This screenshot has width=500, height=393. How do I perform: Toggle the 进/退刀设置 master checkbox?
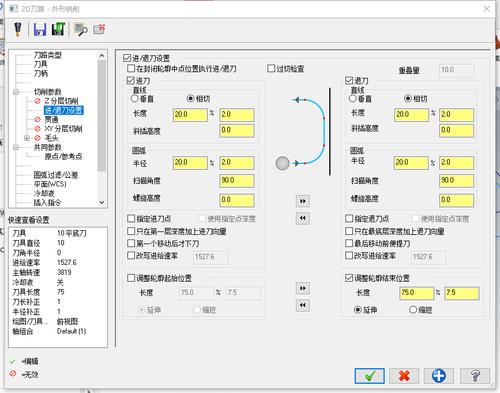point(127,58)
